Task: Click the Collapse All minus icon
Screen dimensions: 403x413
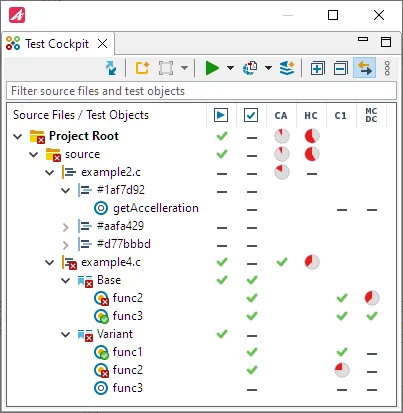Action: pos(341,68)
